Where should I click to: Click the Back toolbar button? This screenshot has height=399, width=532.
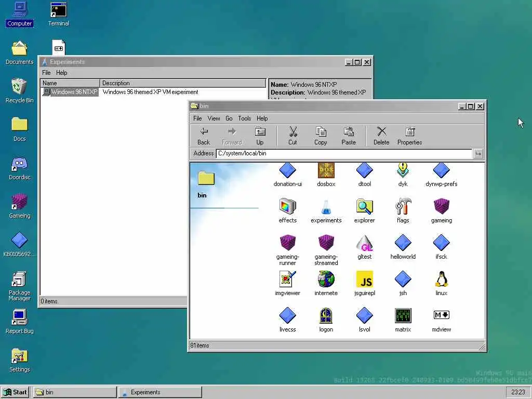[x=204, y=136]
